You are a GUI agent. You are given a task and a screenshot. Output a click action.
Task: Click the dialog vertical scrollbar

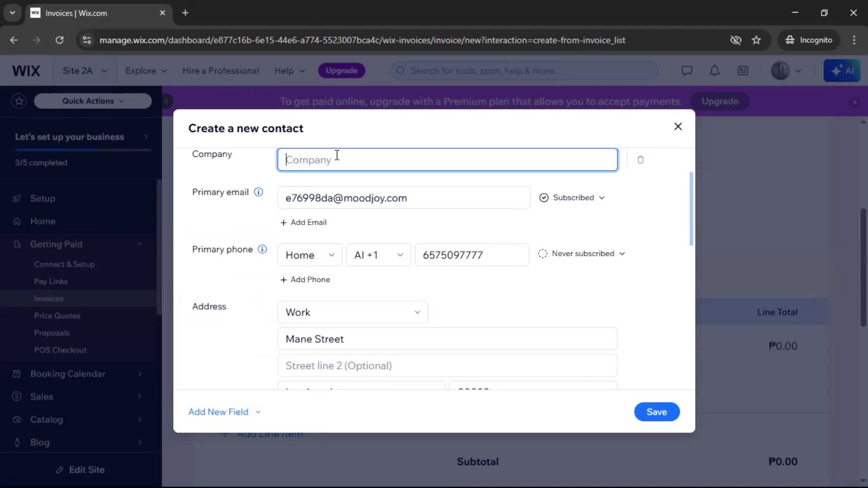click(x=691, y=209)
